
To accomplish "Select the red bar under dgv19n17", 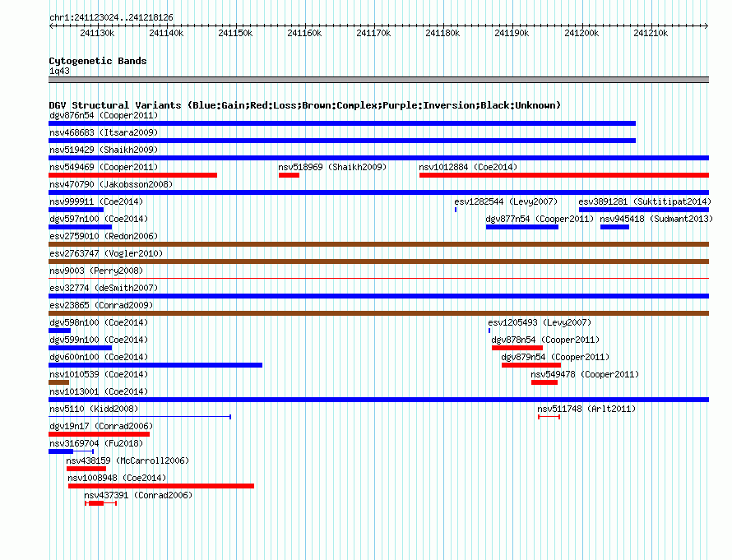I will click(x=99, y=434).
